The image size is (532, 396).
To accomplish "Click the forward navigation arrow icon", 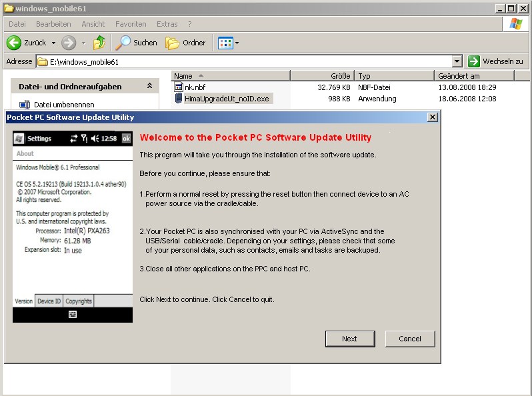I will pos(69,43).
